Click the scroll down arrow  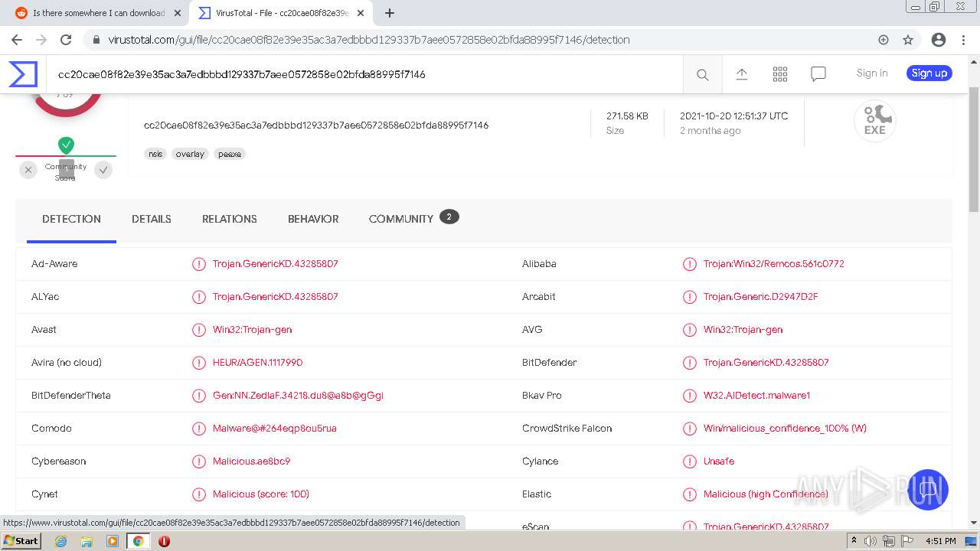point(974,523)
